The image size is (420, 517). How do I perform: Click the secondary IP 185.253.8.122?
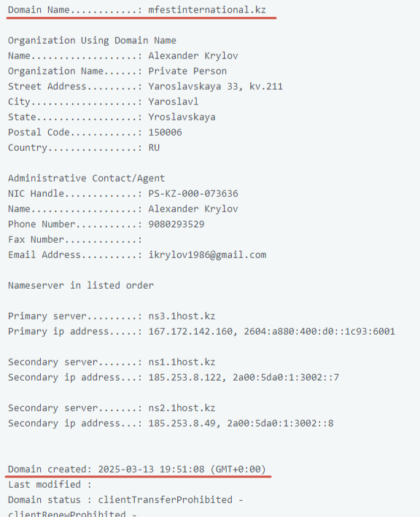point(184,377)
